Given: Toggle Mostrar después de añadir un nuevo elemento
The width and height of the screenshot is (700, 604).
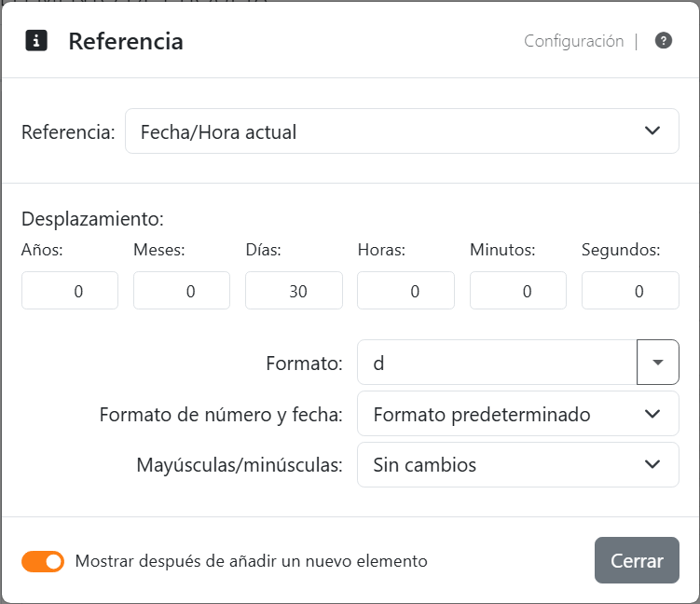Looking at the screenshot, I should (43, 561).
